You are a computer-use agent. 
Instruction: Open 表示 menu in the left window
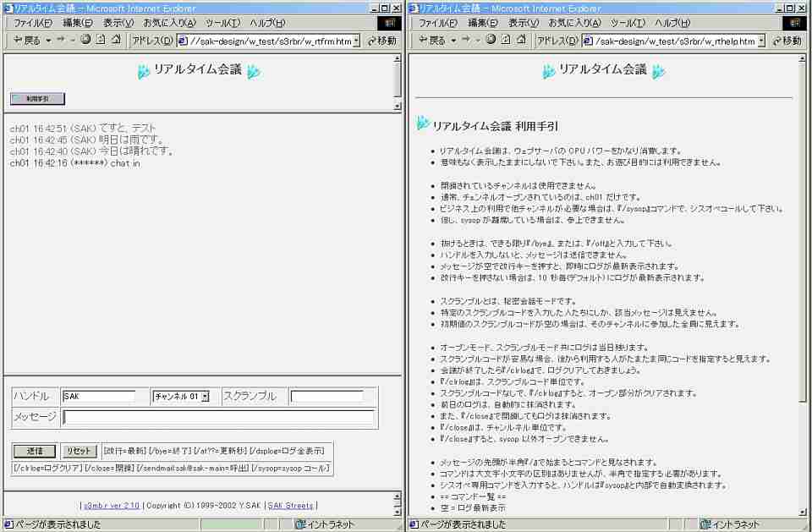[118, 23]
